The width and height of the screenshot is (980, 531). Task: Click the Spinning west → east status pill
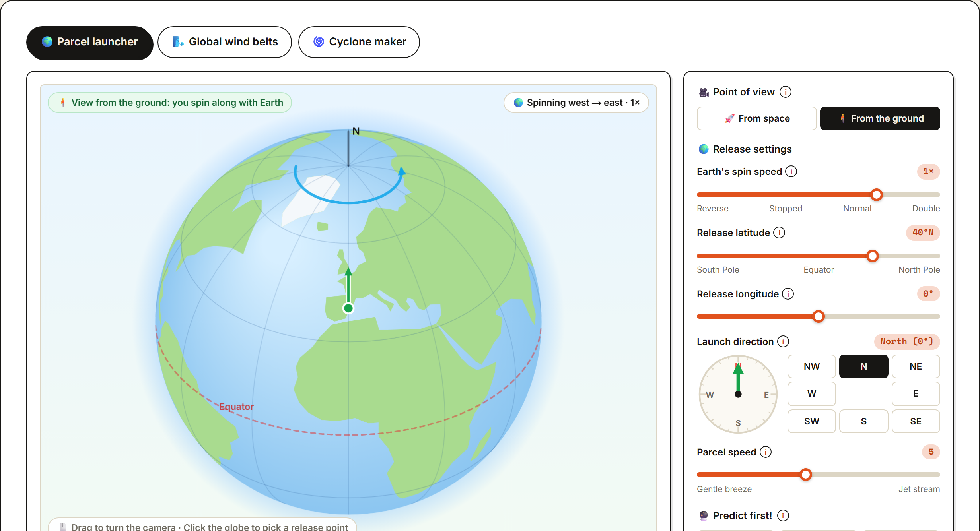[576, 103]
